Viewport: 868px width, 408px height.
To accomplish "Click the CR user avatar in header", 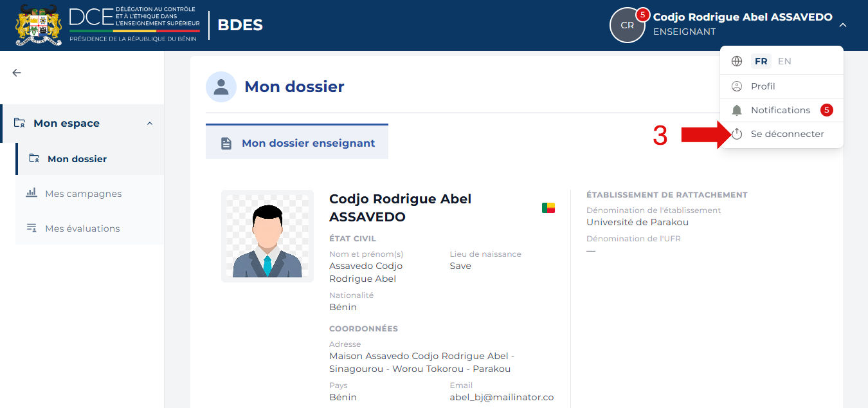I will point(627,26).
